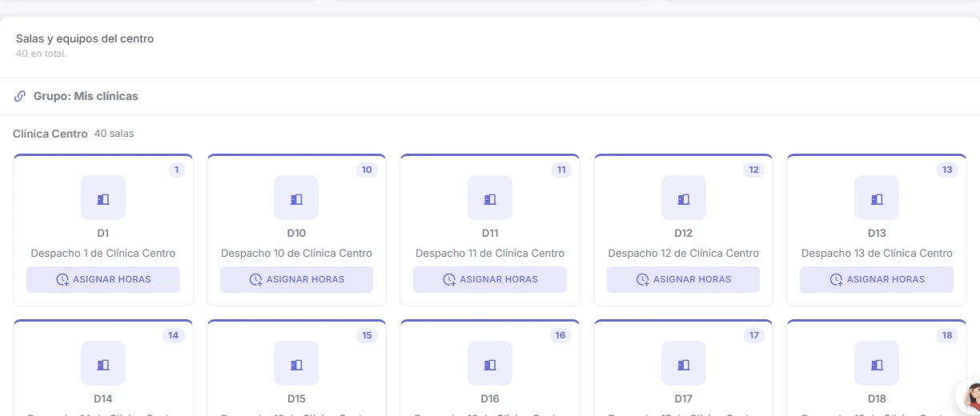Viewport: 980px width, 416px height.
Task: Click the room door icon of D16 card
Action: coord(490,363)
